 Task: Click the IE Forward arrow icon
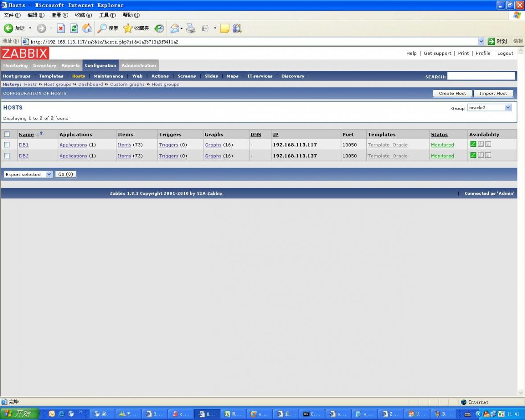click(41, 28)
